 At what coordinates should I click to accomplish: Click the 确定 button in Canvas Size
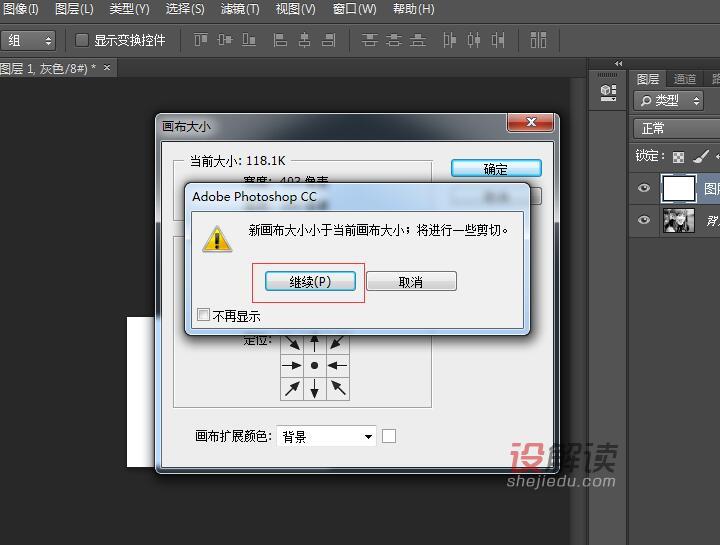(496, 169)
